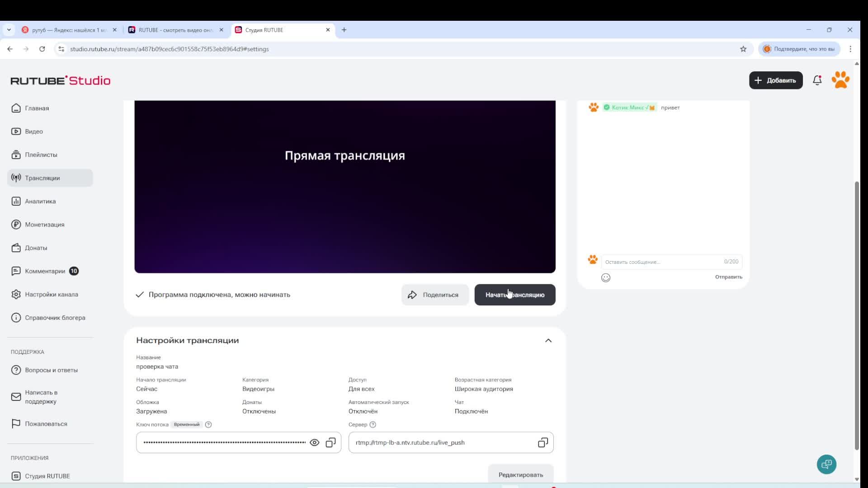Screen dimensions: 868x488
Task: Click the paw profile avatar
Action: tap(840, 80)
